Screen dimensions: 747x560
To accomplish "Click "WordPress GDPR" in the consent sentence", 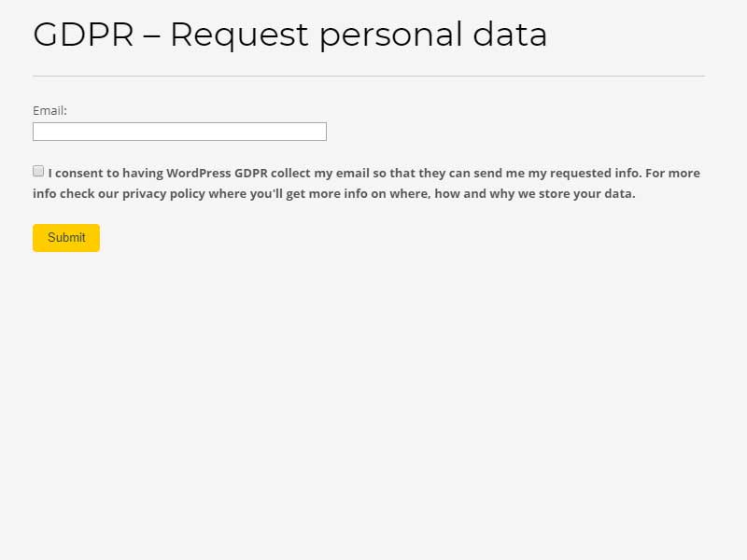I will 217,173.
